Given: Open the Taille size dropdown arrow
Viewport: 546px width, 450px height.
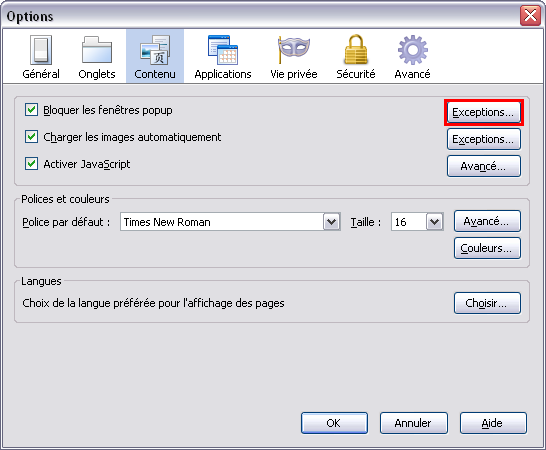Looking at the screenshot, I should 435,222.
